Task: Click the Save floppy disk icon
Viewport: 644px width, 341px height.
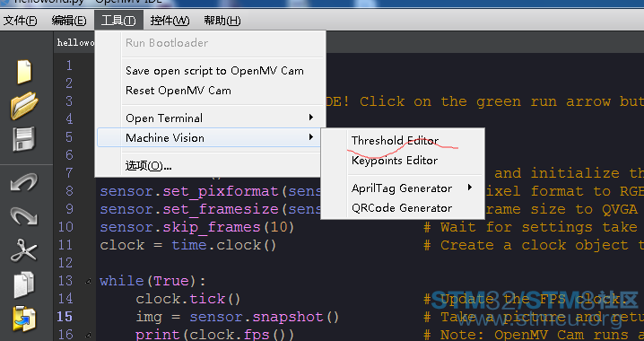Action: pyautogui.click(x=24, y=139)
